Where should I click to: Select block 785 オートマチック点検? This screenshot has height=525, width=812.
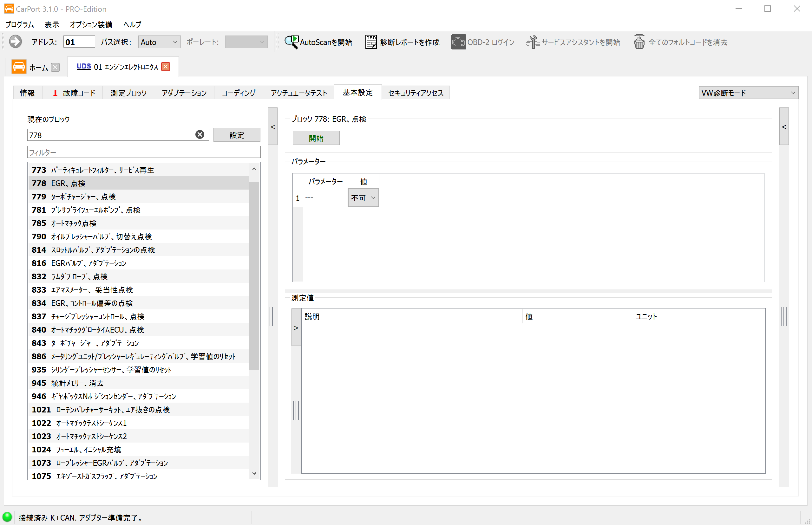coord(139,223)
